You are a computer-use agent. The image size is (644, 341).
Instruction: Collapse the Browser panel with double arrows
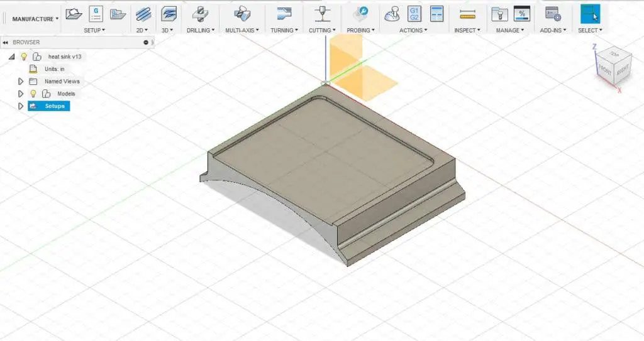(5, 42)
